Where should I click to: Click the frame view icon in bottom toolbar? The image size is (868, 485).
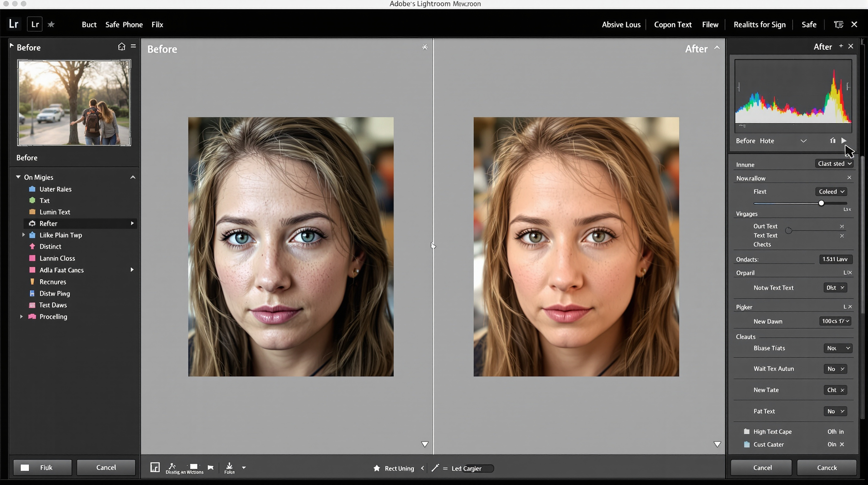(x=155, y=467)
